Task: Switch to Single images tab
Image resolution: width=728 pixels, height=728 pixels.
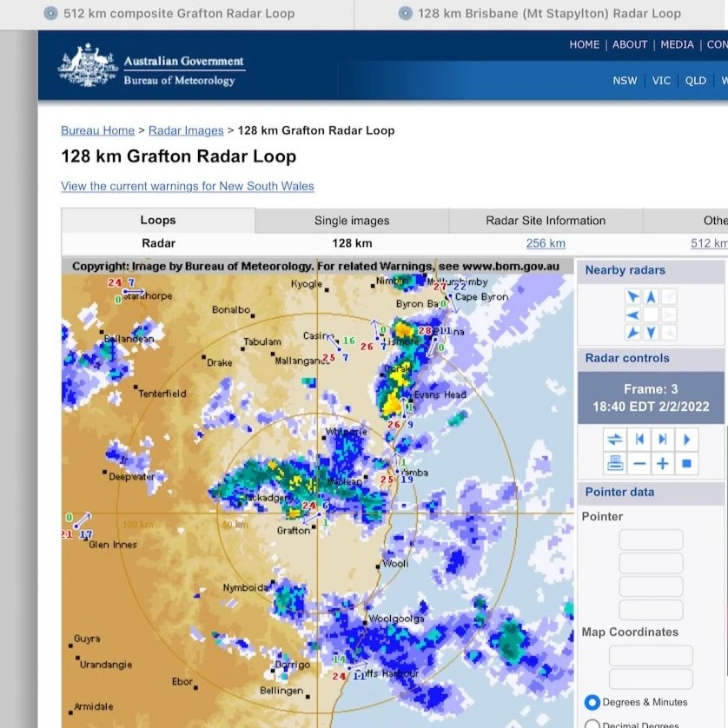Action: click(352, 221)
